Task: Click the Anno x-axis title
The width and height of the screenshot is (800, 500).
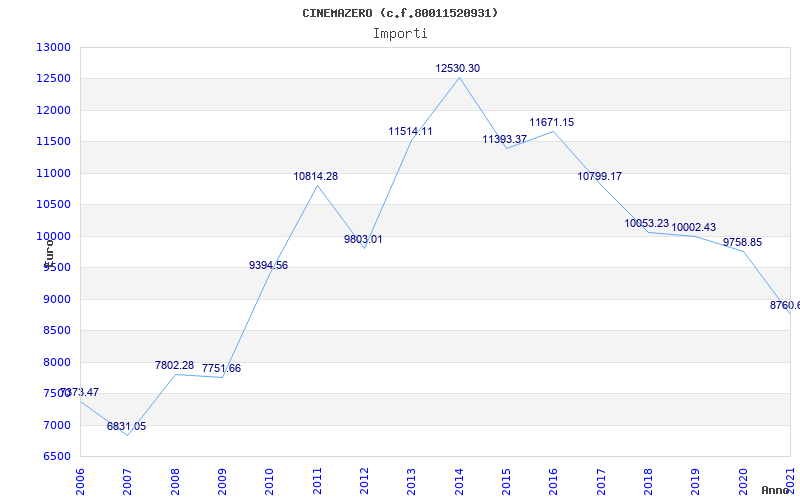Action: click(776, 490)
